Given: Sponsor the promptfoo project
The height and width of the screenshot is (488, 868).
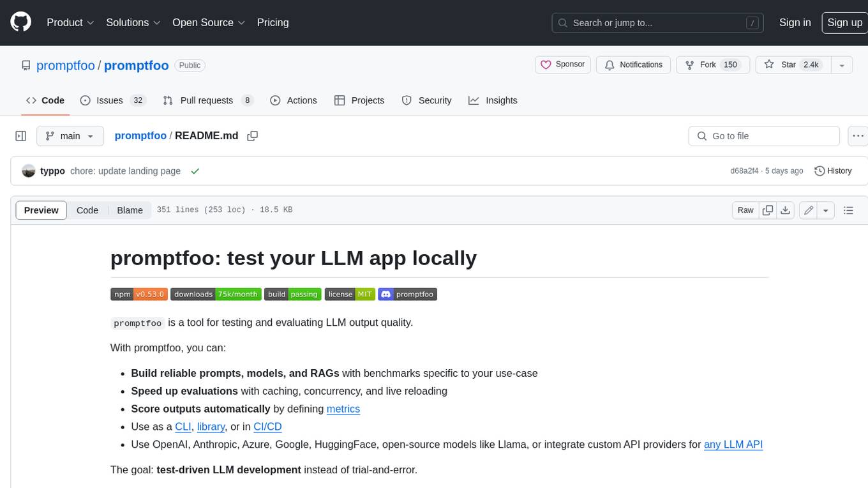Looking at the screenshot, I should click(x=562, y=65).
